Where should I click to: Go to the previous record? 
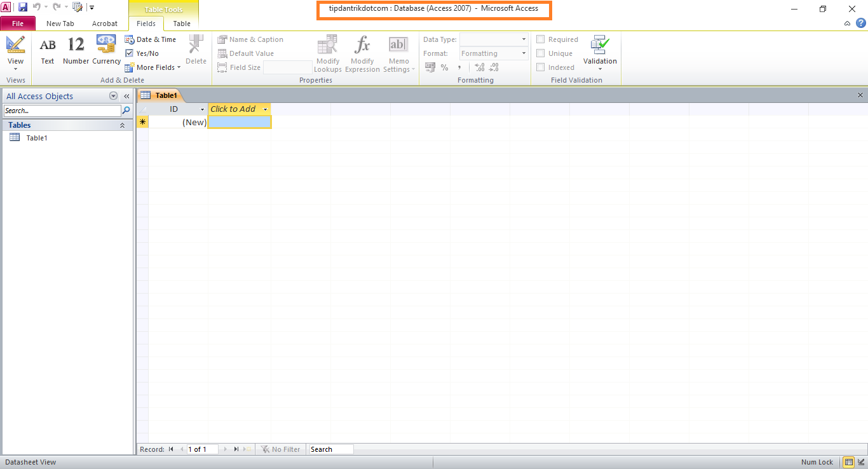pos(181,449)
